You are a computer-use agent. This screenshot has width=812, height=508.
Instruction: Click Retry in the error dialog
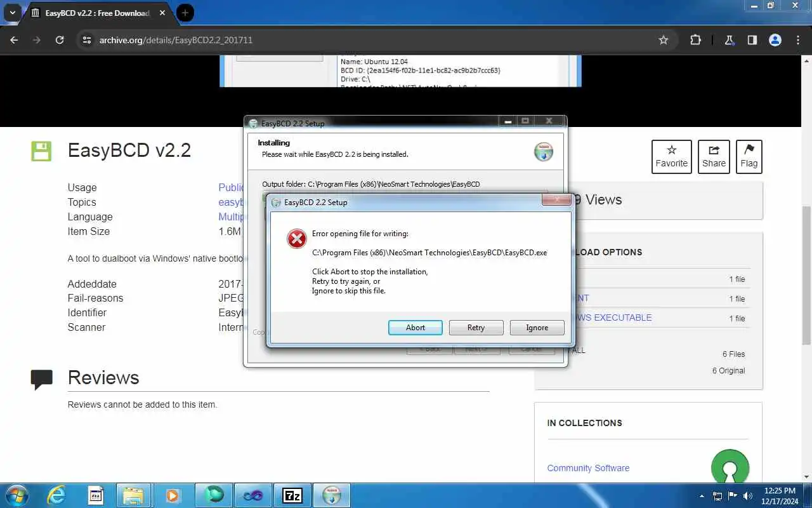click(476, 328)
